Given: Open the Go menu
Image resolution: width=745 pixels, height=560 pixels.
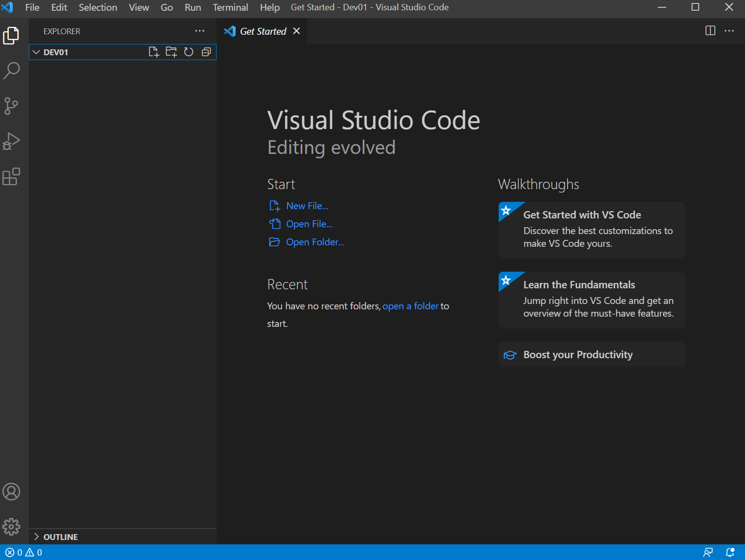Looking at the screenshot, I should click(167, 7).
